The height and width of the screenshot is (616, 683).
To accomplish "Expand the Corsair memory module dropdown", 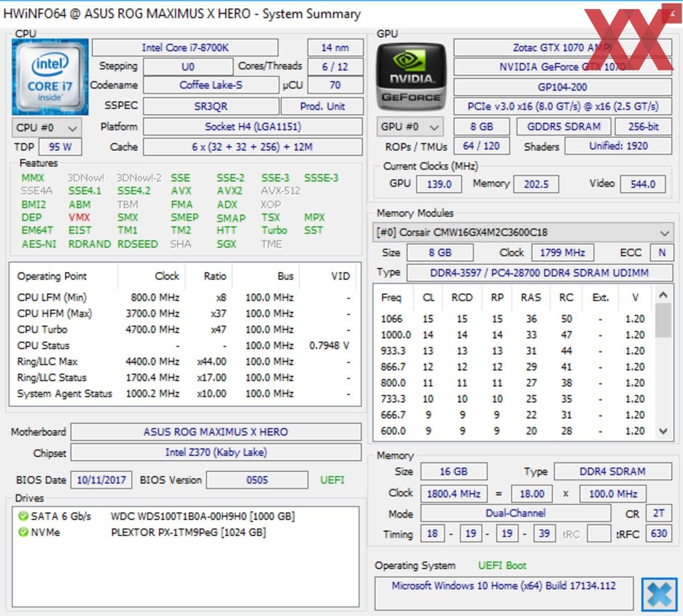I will click(x=523, y=233).
